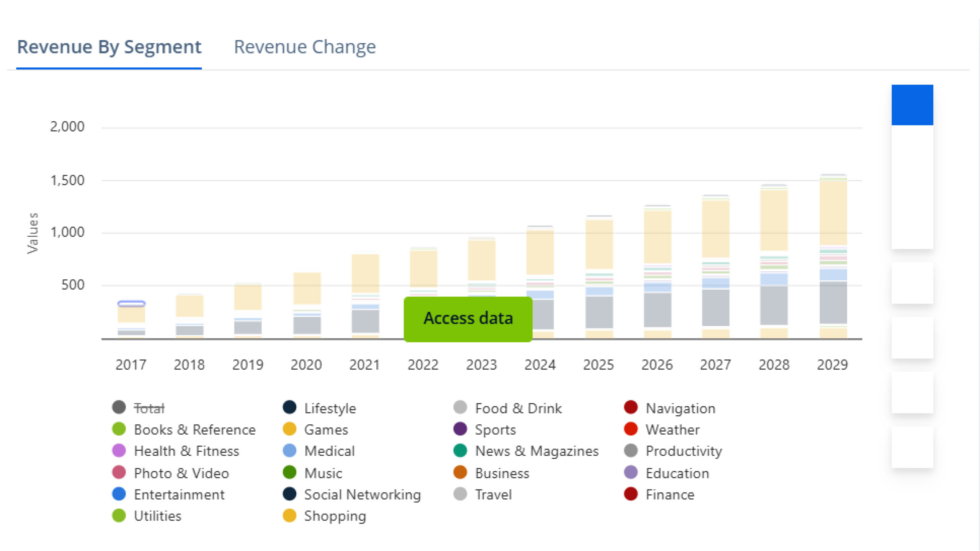This screenshot has height=551, width=980.
Task: Click the Entertainment blue legend dot
Action: 119,494
